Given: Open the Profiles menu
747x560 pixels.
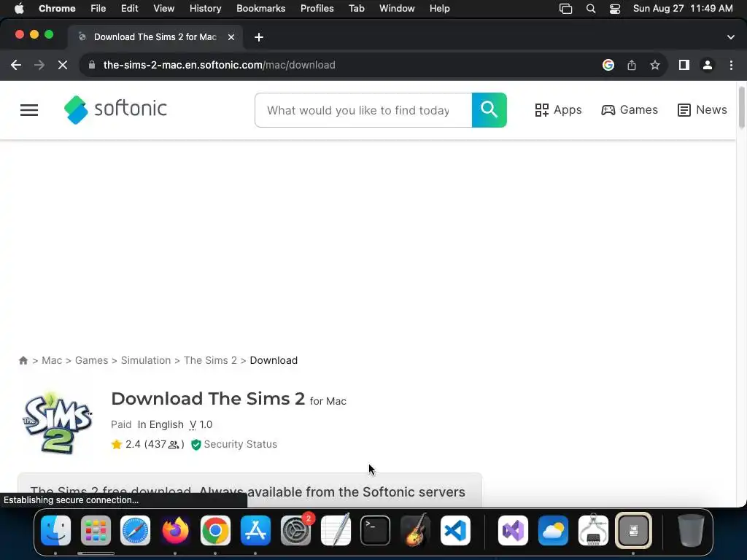Looking at the screenshot, I should [317, 9].
